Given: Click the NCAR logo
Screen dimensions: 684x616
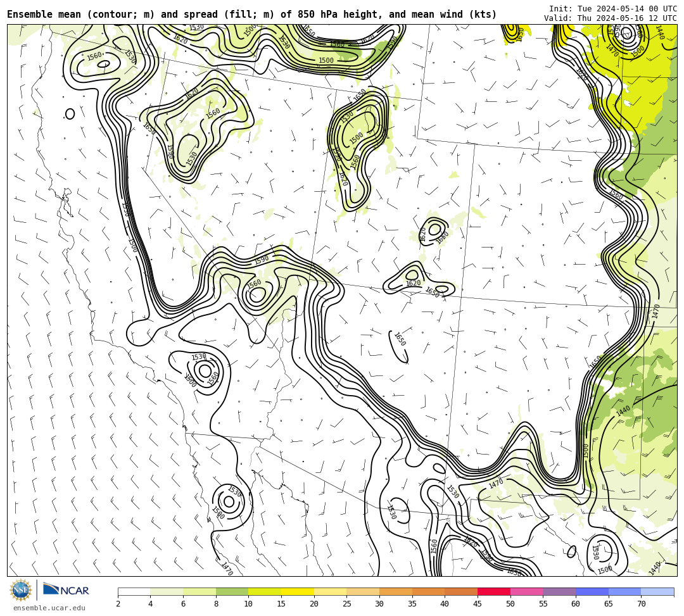Looking at the screenshot, I should coord(66,590).
